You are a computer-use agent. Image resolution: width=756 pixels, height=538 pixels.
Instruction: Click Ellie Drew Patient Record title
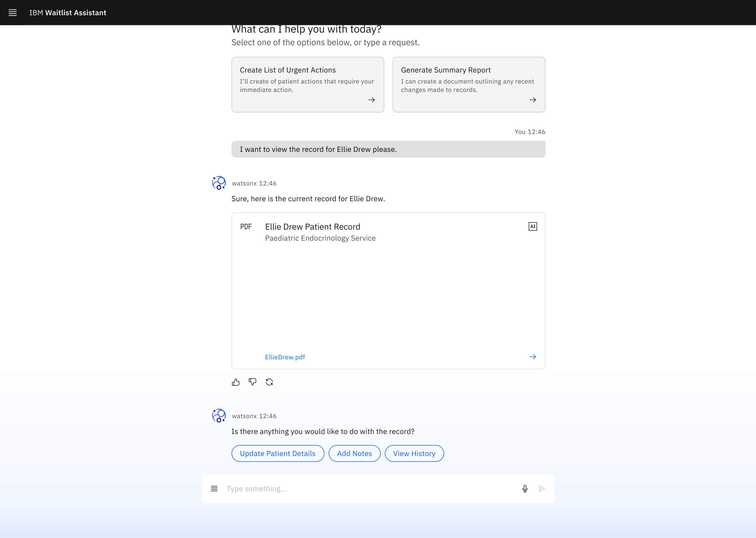[312, 227]
